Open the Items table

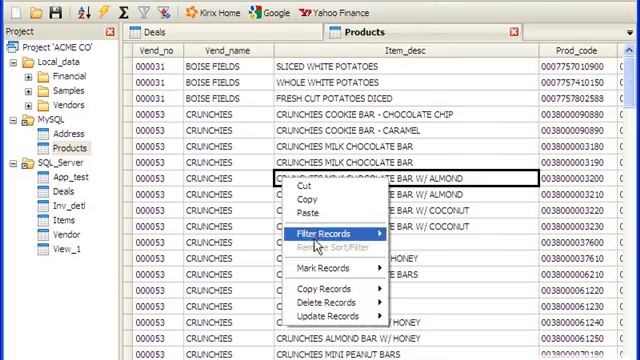(x=56, y=220)
